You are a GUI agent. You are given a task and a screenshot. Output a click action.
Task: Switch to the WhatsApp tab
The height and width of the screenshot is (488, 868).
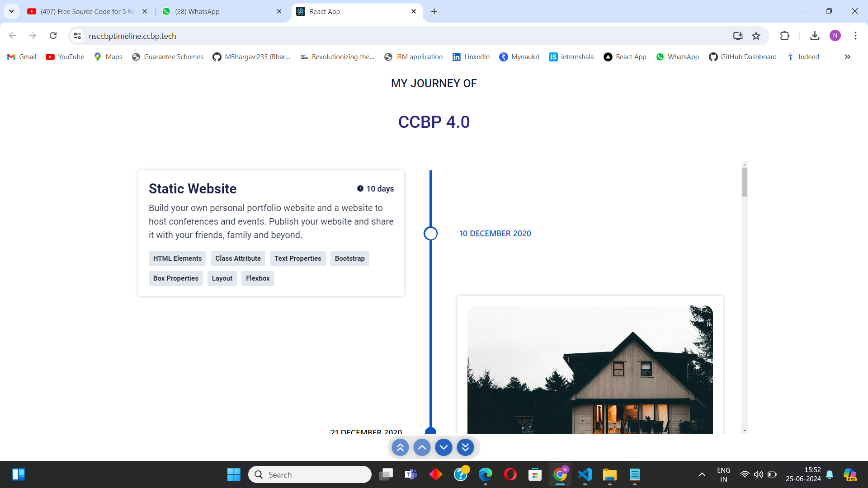pyautogui.click(x=222, y=11)
